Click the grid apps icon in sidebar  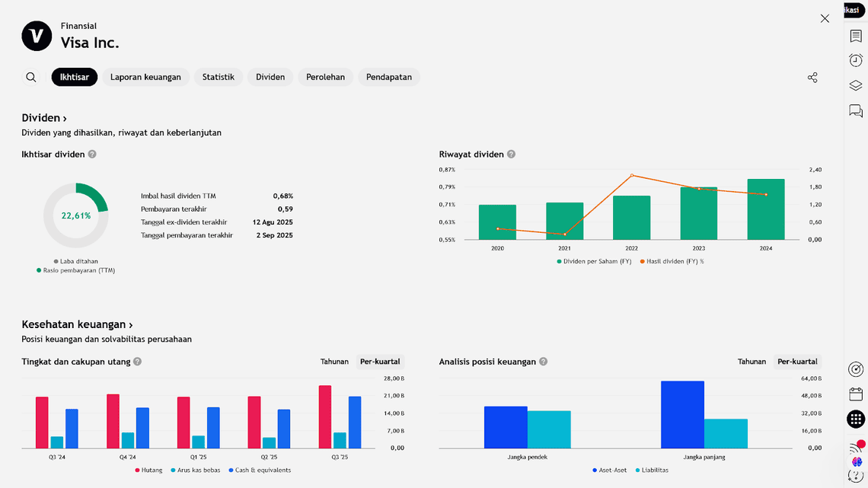856,419
